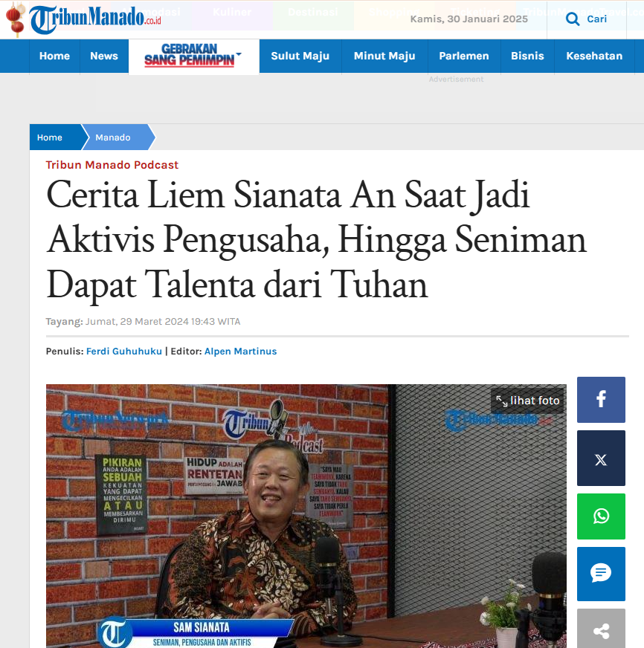Open the Sam Sianata podcast photo

coord(306,516)
